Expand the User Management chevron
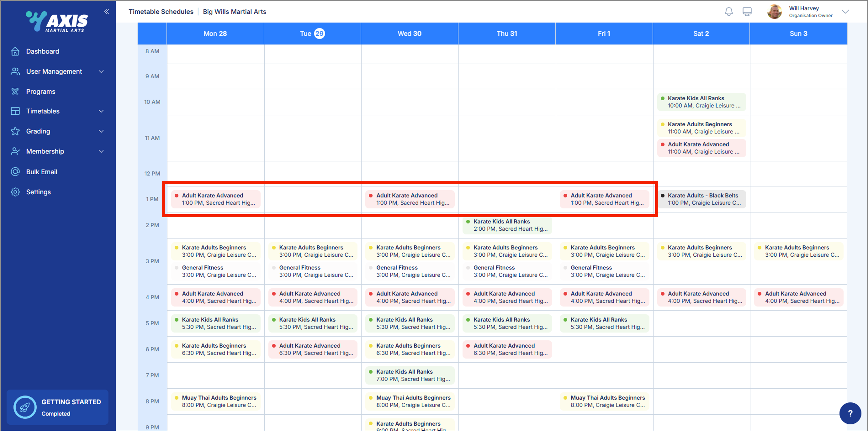This screenshot has height=432, width=868. pos(101,71)
